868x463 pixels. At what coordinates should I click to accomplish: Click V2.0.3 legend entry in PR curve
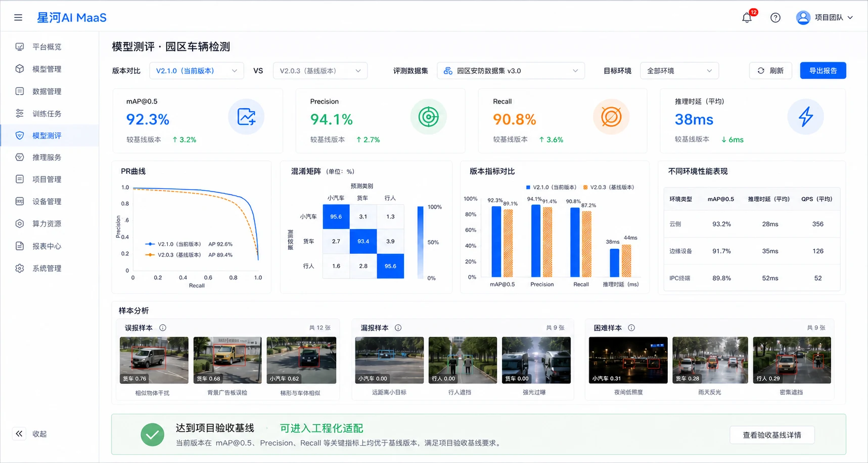click(x=189, y=255)
